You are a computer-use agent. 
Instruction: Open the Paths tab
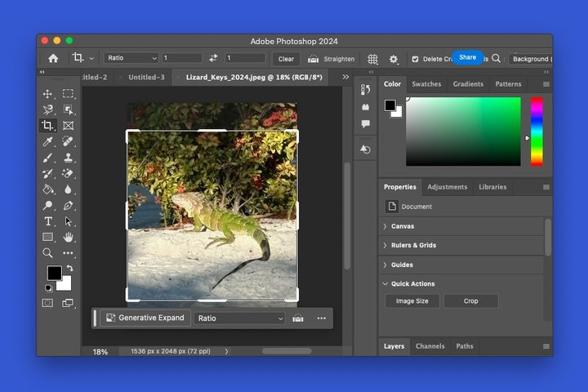click(x=465, y=346)
